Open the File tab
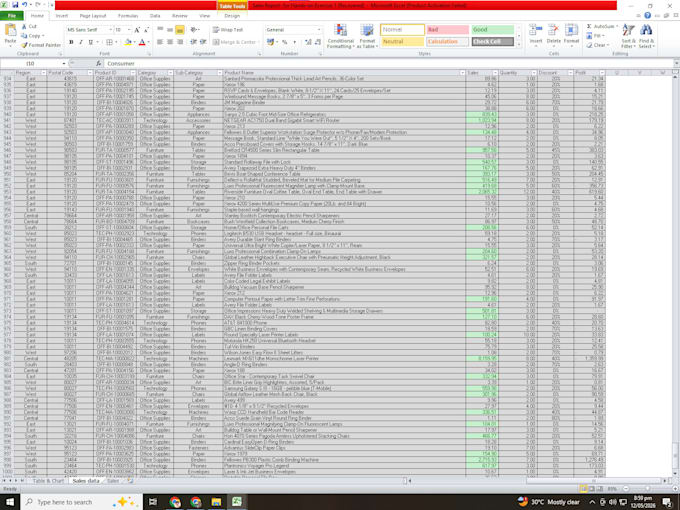680x510 pixels. (x=12, y=16)
